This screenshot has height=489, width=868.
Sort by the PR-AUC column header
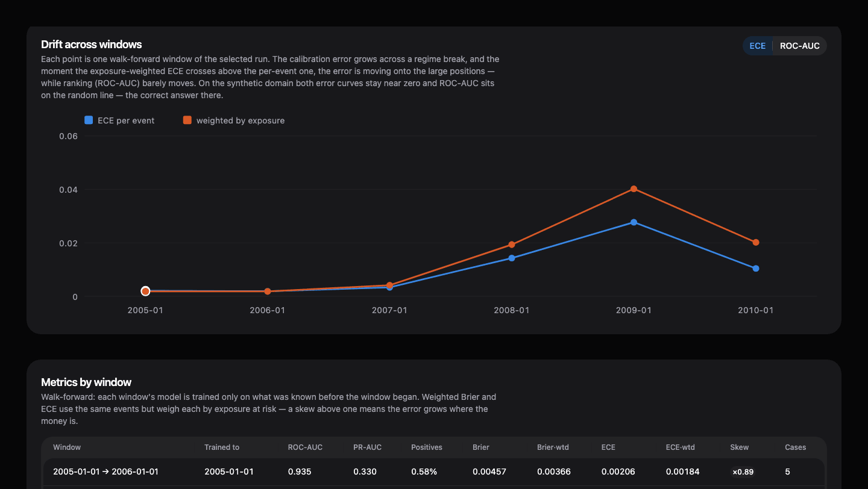point(367,447)
